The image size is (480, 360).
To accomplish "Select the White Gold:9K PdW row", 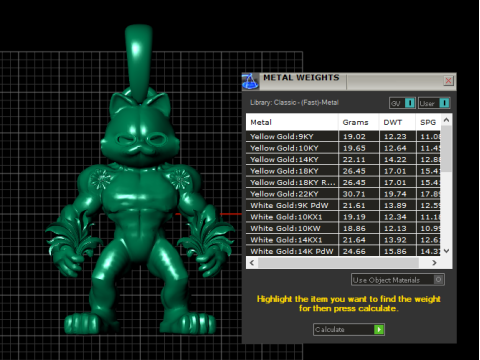I will 343,205.
